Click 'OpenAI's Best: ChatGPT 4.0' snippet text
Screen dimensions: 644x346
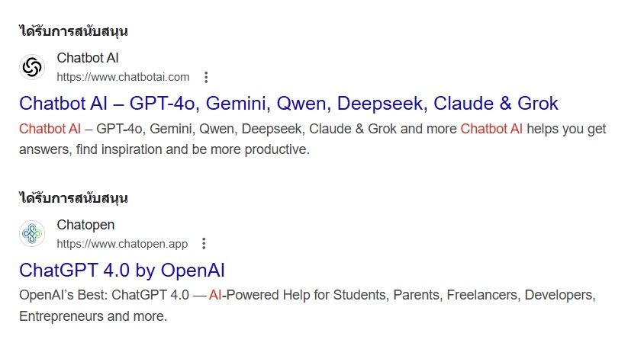[105, 295]
